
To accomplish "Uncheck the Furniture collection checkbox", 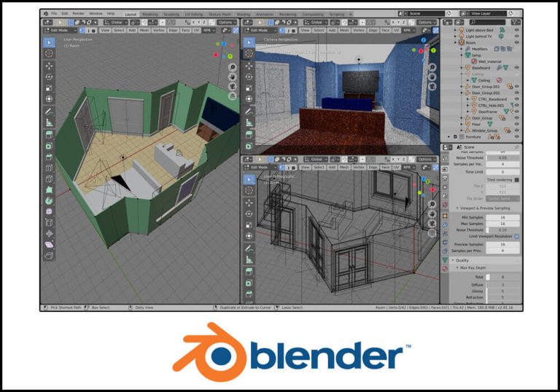I will click(x=455, y=137).
